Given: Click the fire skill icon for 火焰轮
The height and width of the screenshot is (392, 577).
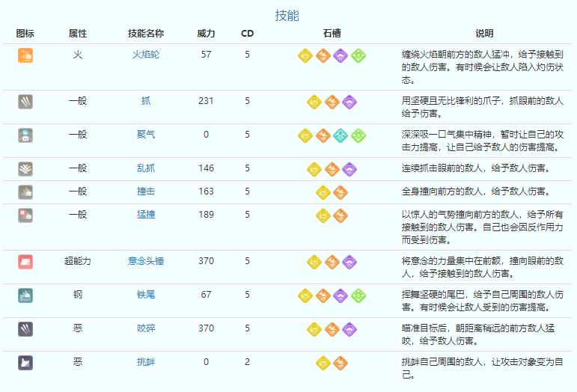Looking at the screenshot, I should (x=25, y=55).
